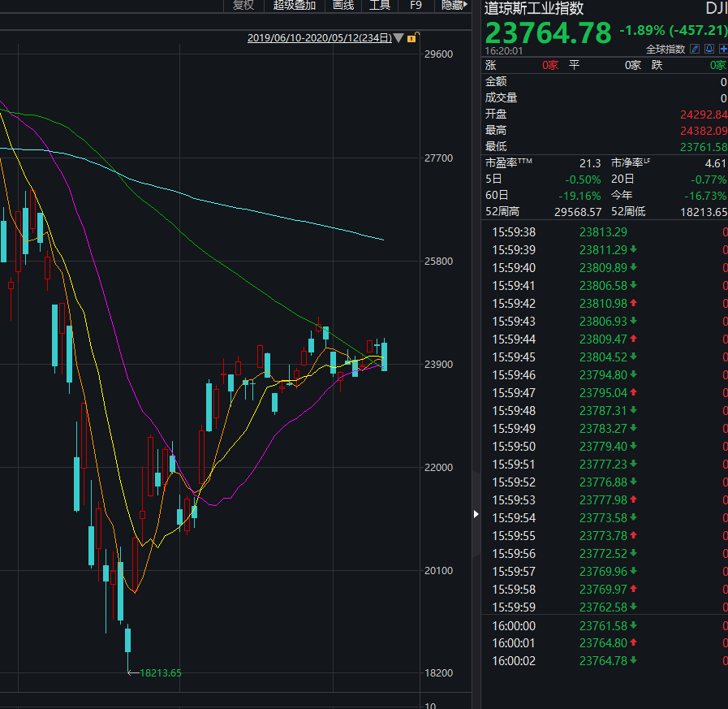
Task: Click the 2019/06/10-2020/05/12 date range text
Action: (319, 38)
